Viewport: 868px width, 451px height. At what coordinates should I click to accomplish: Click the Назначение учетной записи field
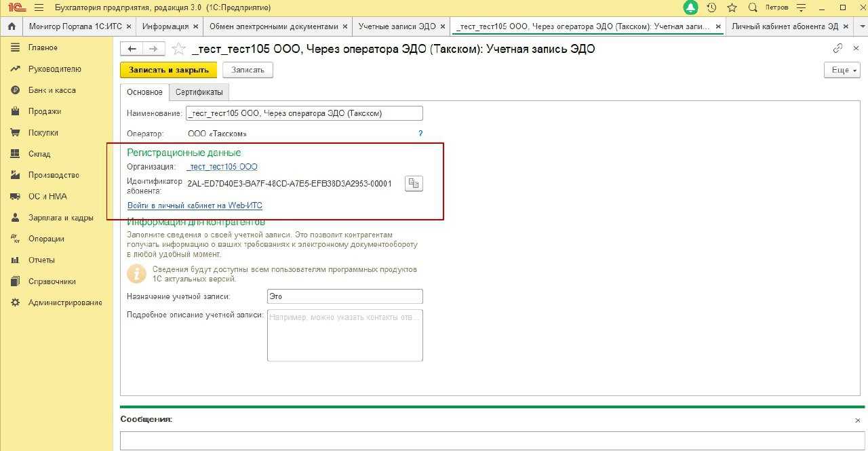point(345,296)
